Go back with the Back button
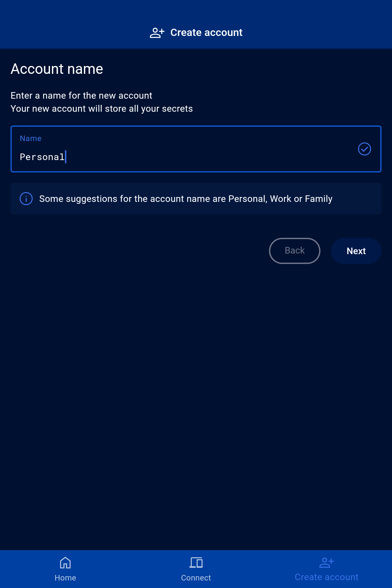392x588 pixels. (294, 251)
